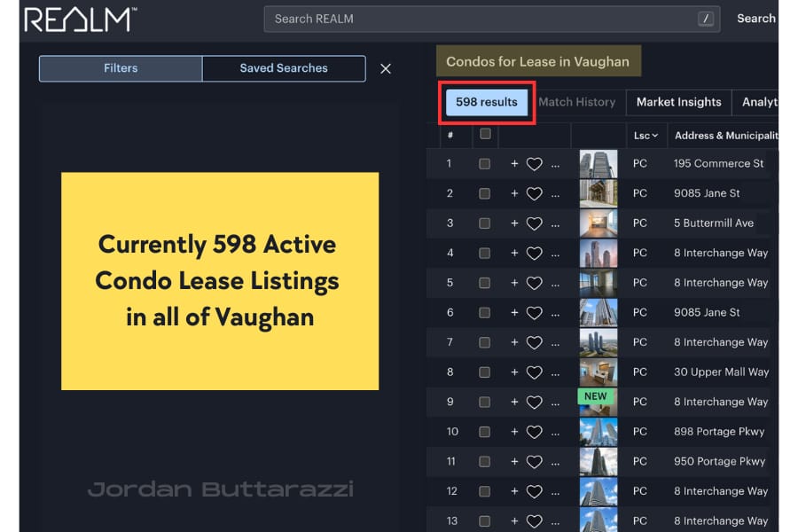Screen dimensions: 798x532
Task: Open the 195 Commerce St listing photo
Action: pyautogui.click(x=598, y=163)
